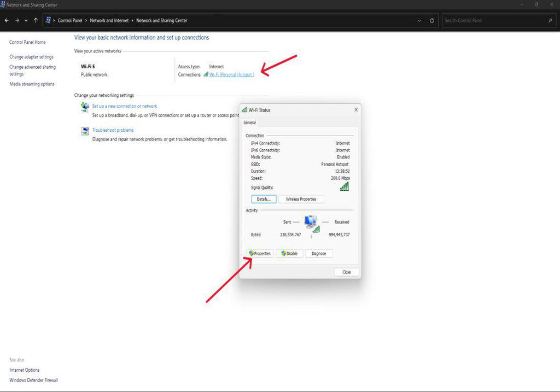Click the Duration value 12:28:52

[x=342, y=171]
